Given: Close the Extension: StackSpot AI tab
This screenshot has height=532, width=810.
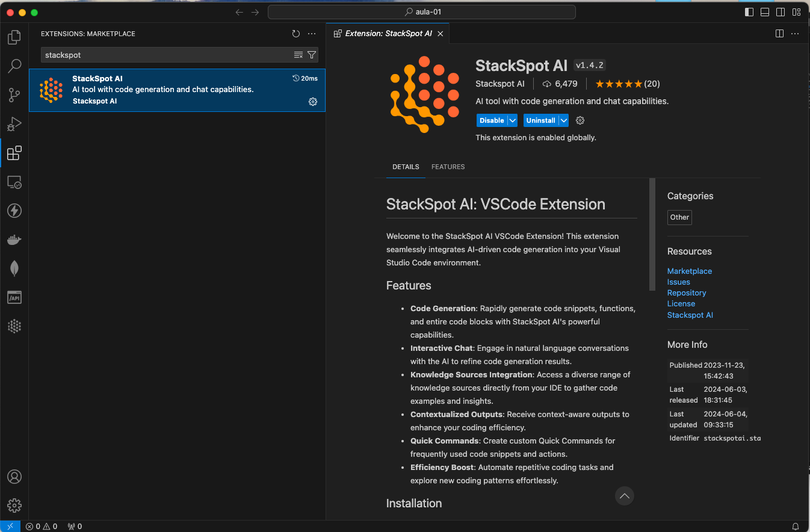Looking at the screenshot, I should (441, 34).
